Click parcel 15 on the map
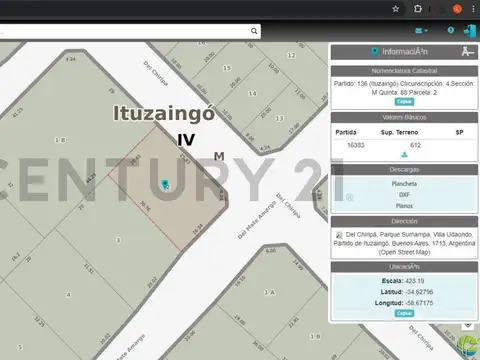Image resolution: width=480 pixels, height=360 pixels. pos(227,68)
